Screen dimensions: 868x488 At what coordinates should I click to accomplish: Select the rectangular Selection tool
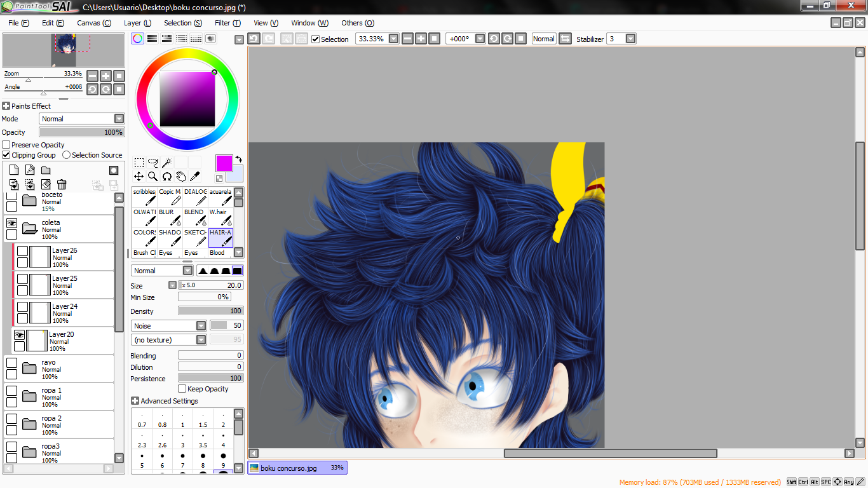139,163
